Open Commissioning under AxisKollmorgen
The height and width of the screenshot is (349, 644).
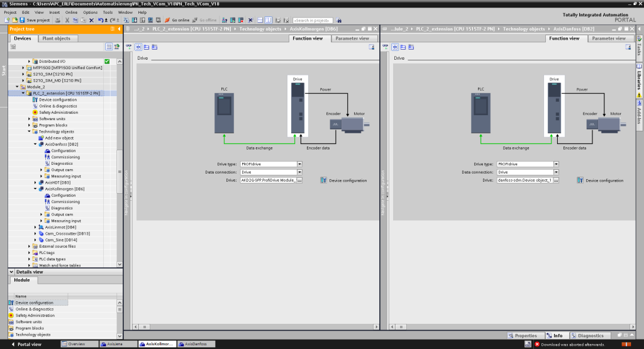click(x=65, y=202)
